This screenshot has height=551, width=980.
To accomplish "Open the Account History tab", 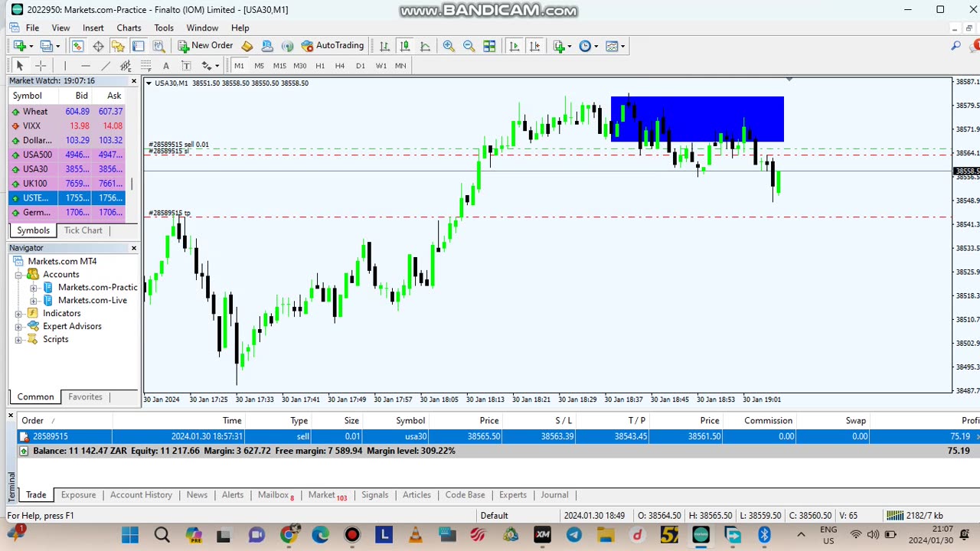I will point(141,495).
